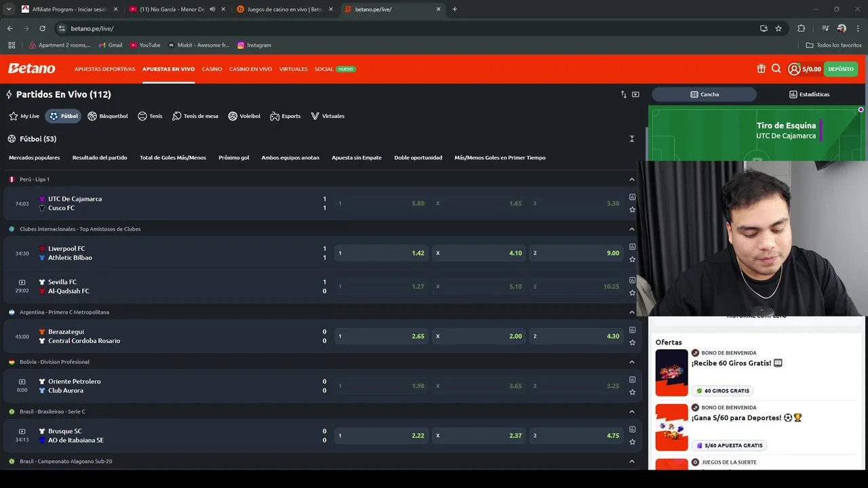Click the sort order arrows icon
868x488 pixels.
624,94
